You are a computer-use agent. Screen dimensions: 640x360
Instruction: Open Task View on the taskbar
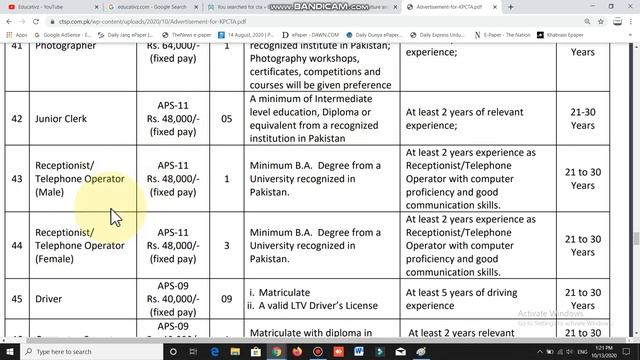[x=193, y=351]
